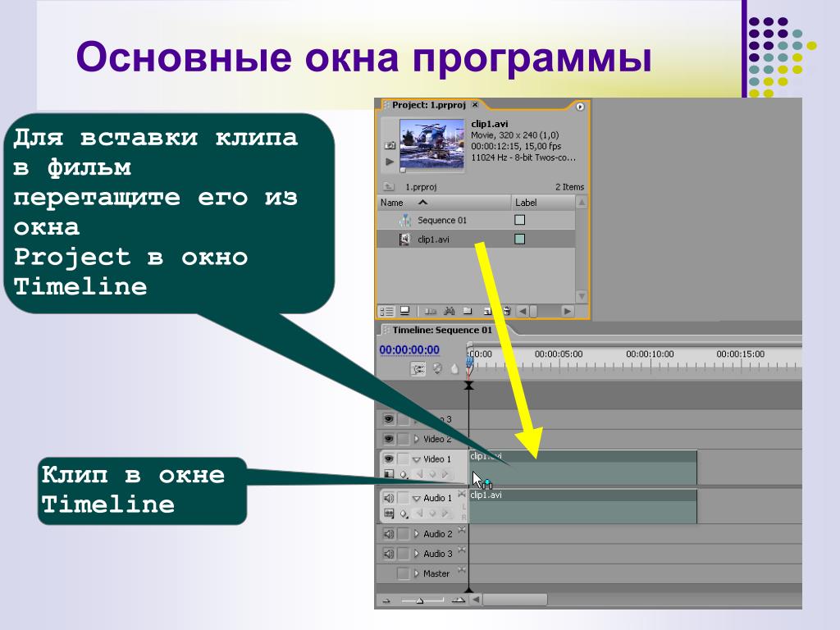Mute Audio 2 track speaker icon
The height and width of the screenshot is (630, 840).
tap(389, 533)
